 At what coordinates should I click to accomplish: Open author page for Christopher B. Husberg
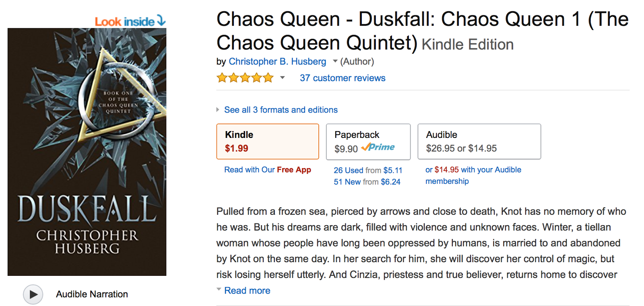277,62
